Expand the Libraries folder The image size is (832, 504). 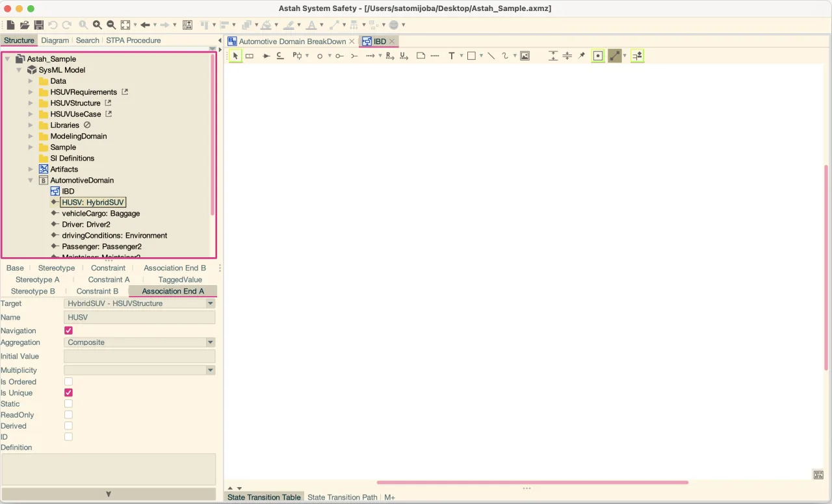(31, 125)
